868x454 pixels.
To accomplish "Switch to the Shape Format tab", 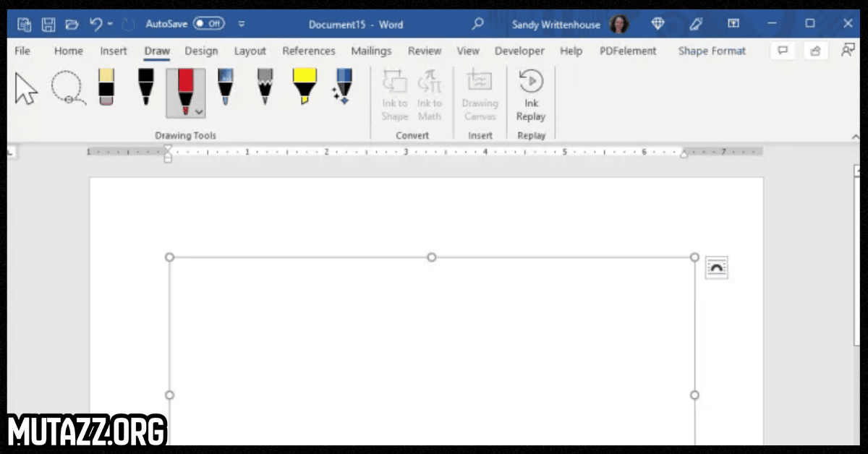I will 711,51.
